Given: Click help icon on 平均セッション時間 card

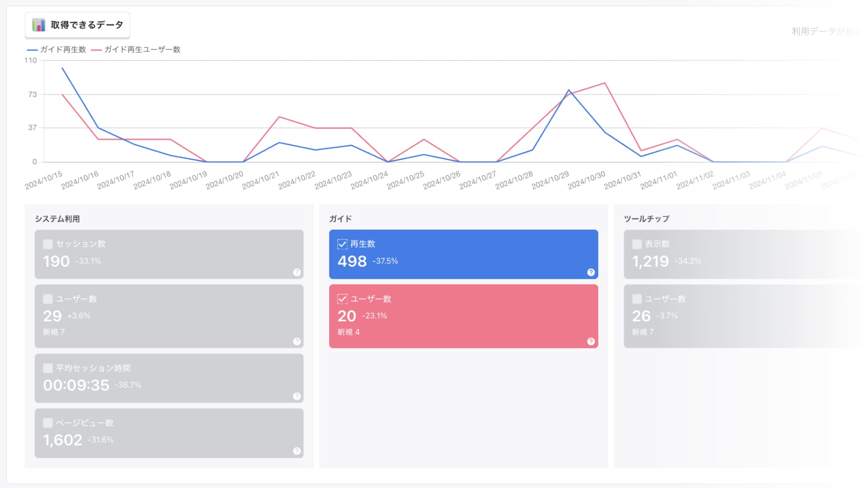Looking at the screenshot, I should pyautogui.click(x=297, y=396).
